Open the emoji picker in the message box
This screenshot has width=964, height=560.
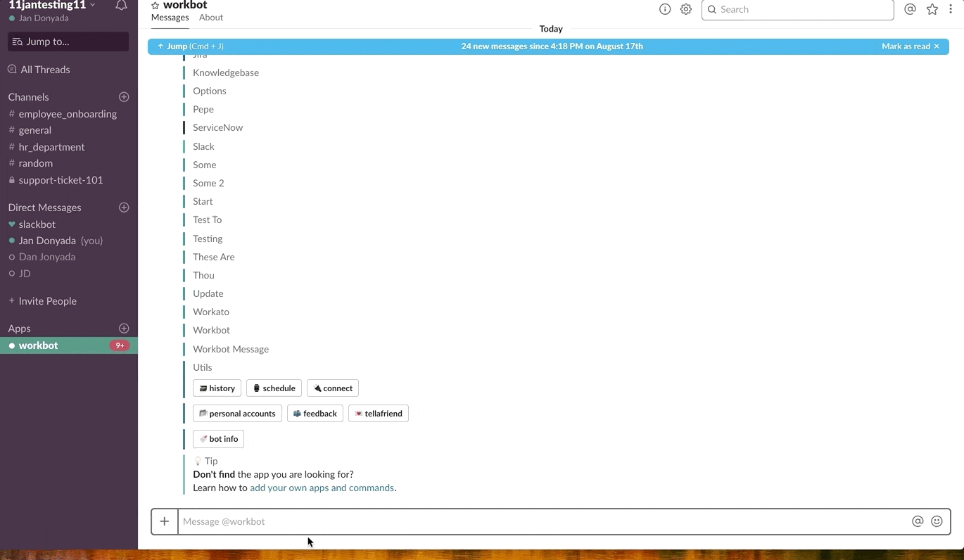pos(937,521)
